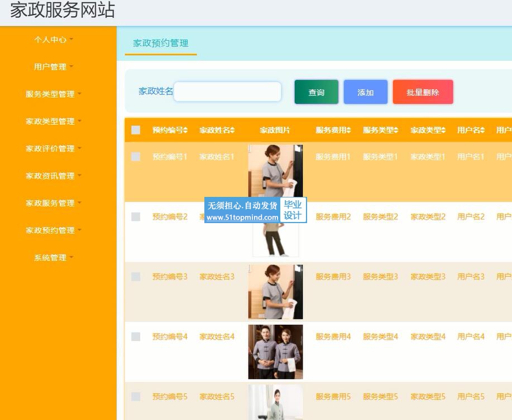Select cell 服务费用4

pyautogui.click(x=333, y=337)
